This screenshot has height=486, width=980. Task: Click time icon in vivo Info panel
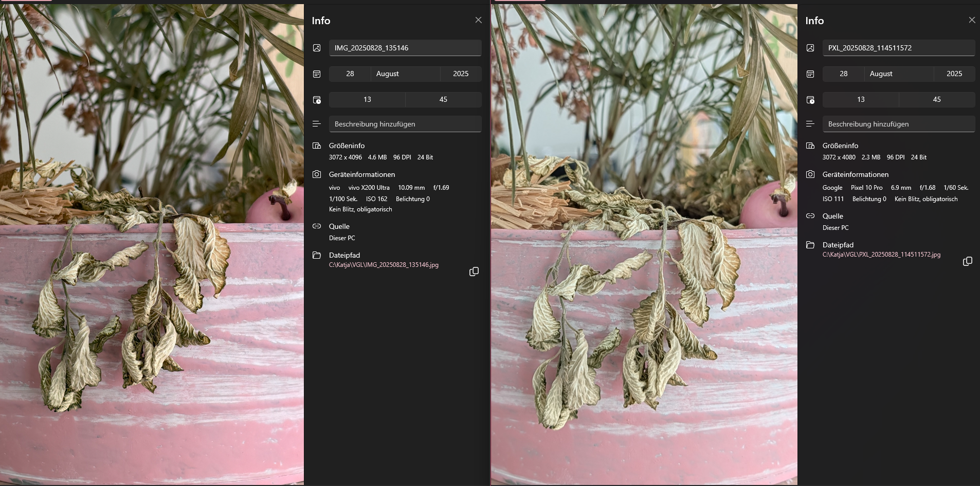click(x=317, y=100)
